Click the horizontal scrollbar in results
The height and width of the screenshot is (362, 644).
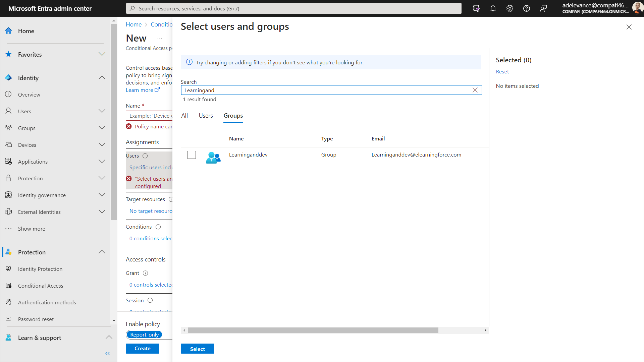point(313,330)
